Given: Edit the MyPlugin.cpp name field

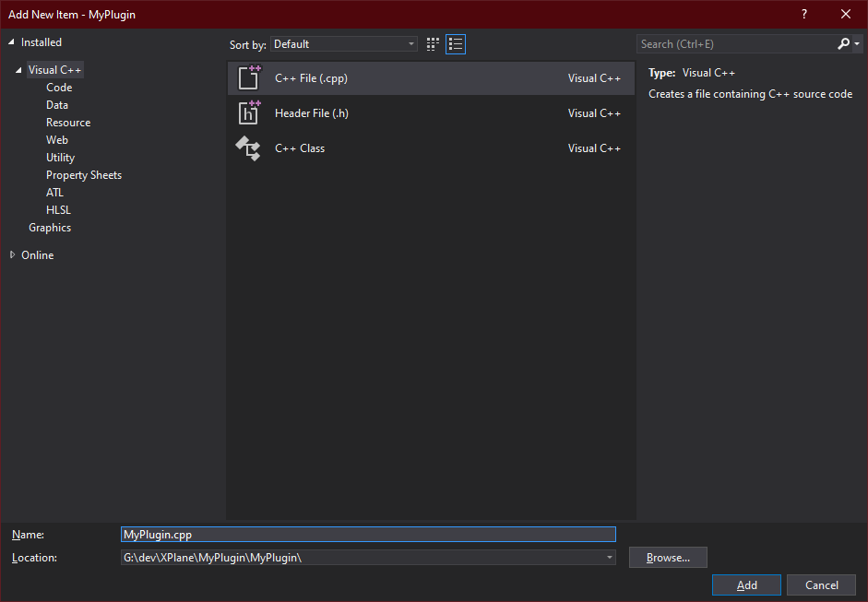Looking at the screenshot, I should tap(367, 534).
